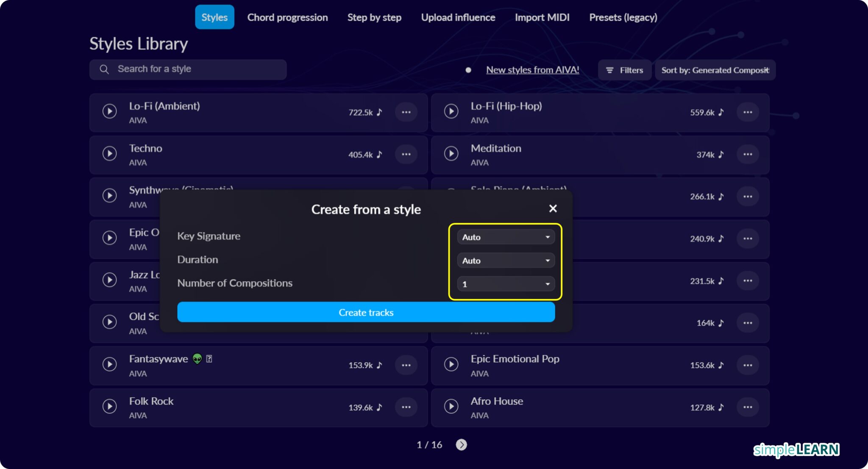Play the Meditation style preview
The height and width of the screenshot is (469, 868).
tap(451, 153)
